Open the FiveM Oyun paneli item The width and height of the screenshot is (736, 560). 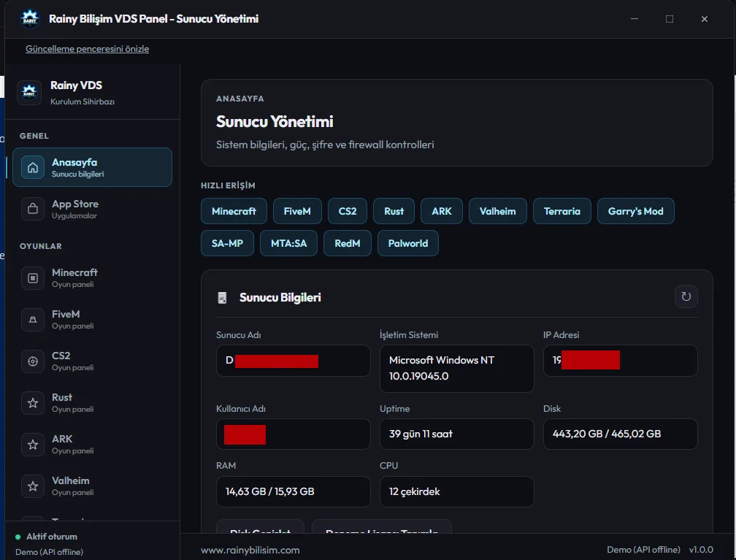(x=93, y=320)
